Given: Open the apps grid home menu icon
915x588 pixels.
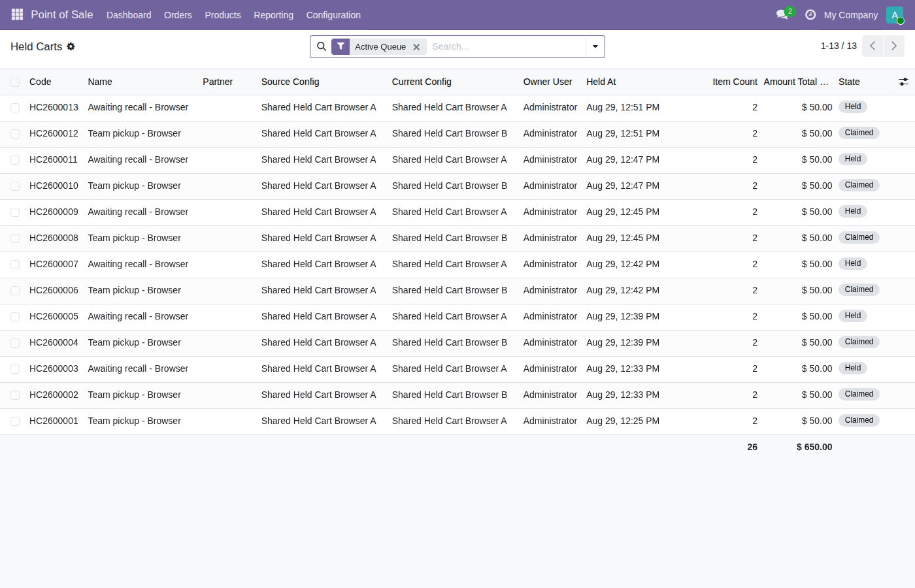Looking at the screenshot, I should [x=17, y=14].
